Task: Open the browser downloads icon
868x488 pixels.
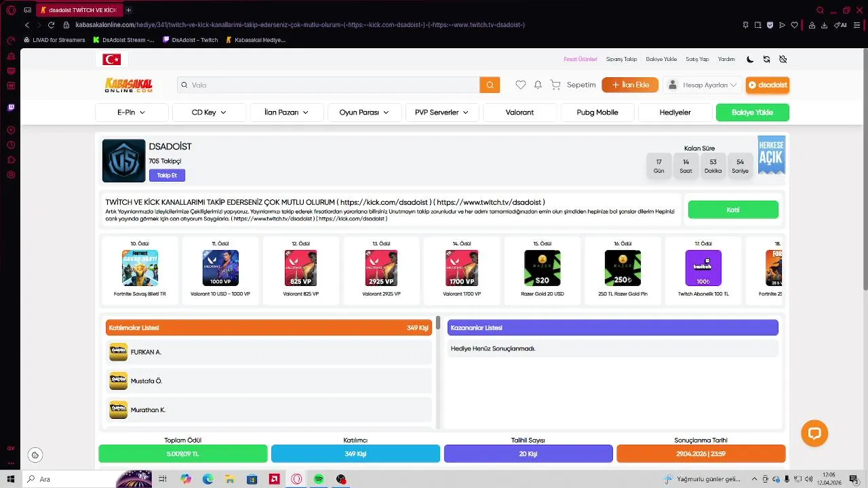Action: pos(824,25)
